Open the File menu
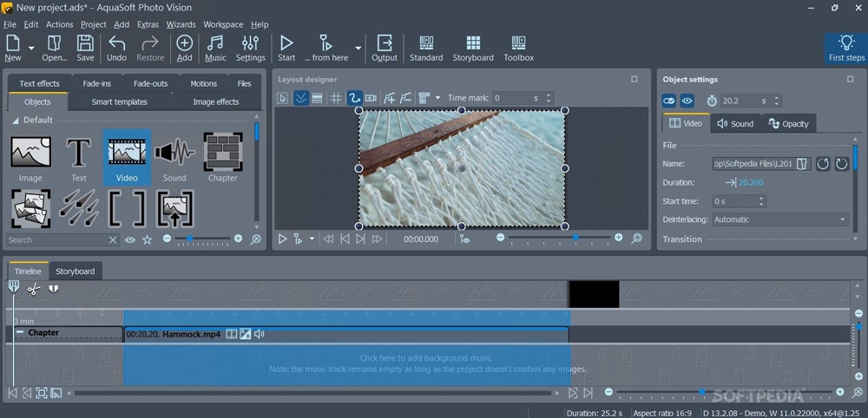Image resolution: width=868 pixels, height=418 pixels. tap(10, 24)
